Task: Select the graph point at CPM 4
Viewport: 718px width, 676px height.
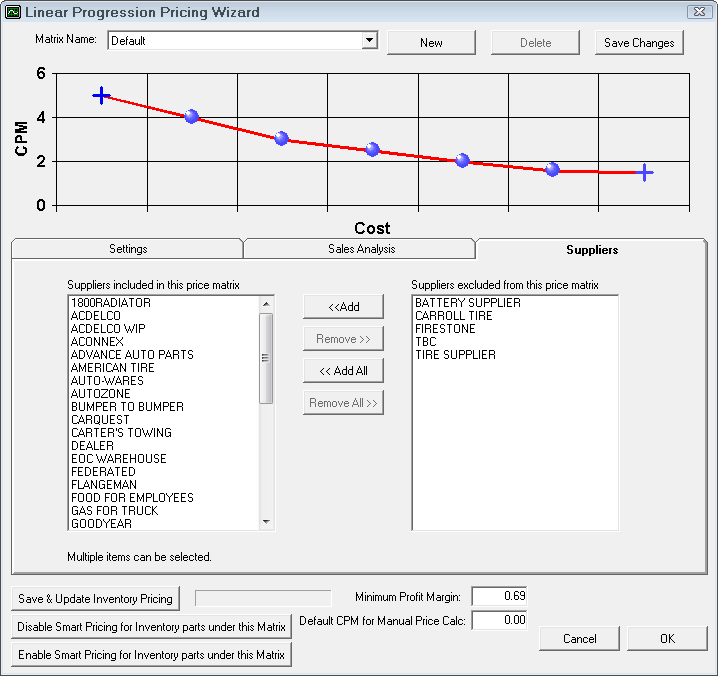Action: point(191,117)
